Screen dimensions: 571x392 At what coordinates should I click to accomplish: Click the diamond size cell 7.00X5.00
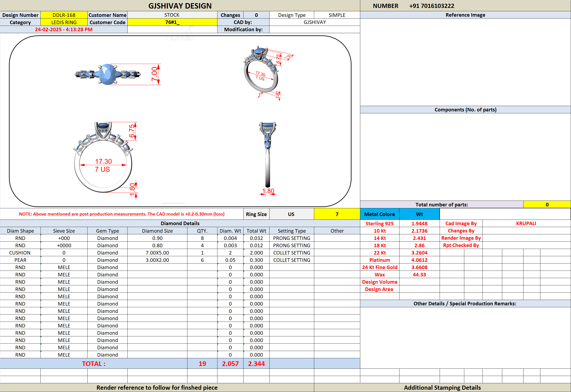[157, 253]
